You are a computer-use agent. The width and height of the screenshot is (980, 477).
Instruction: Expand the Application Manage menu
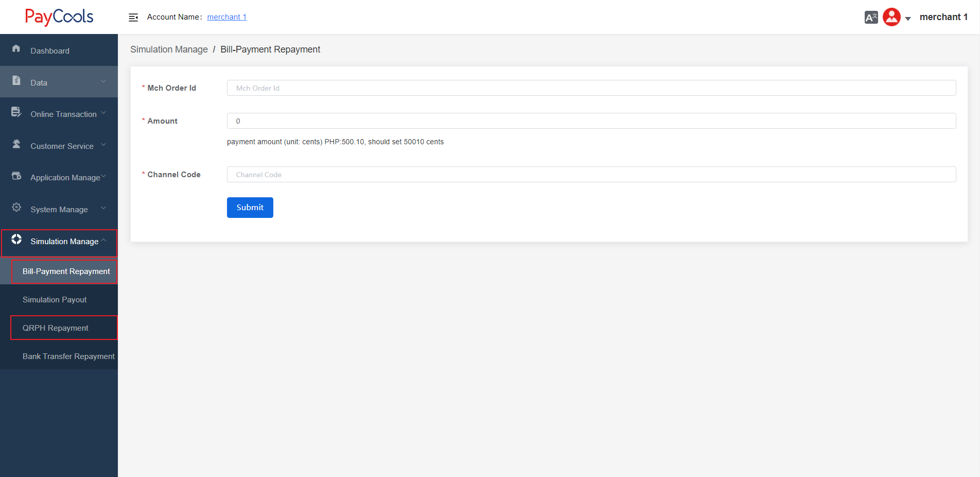pyautogui.click(x=65, y=178)
